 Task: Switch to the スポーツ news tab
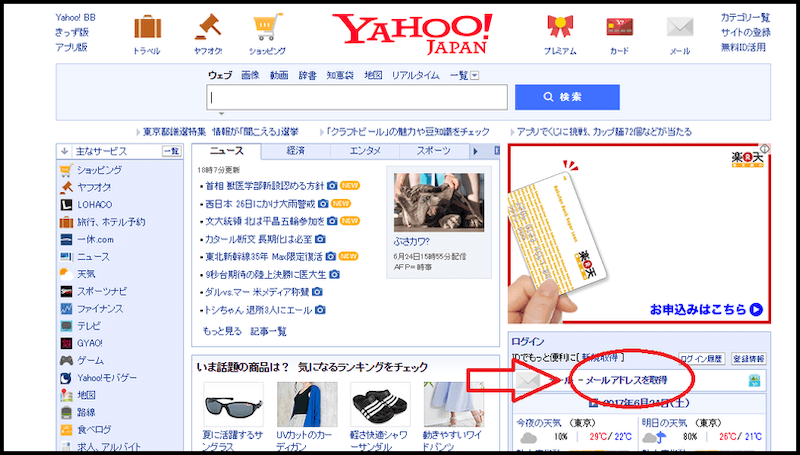[434, 151]
